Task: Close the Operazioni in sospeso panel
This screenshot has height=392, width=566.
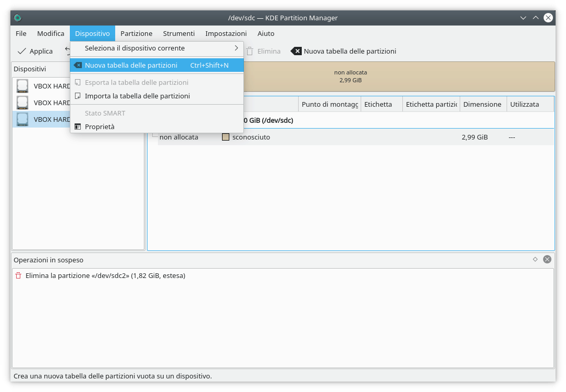Action: click(x=547, y=259)
